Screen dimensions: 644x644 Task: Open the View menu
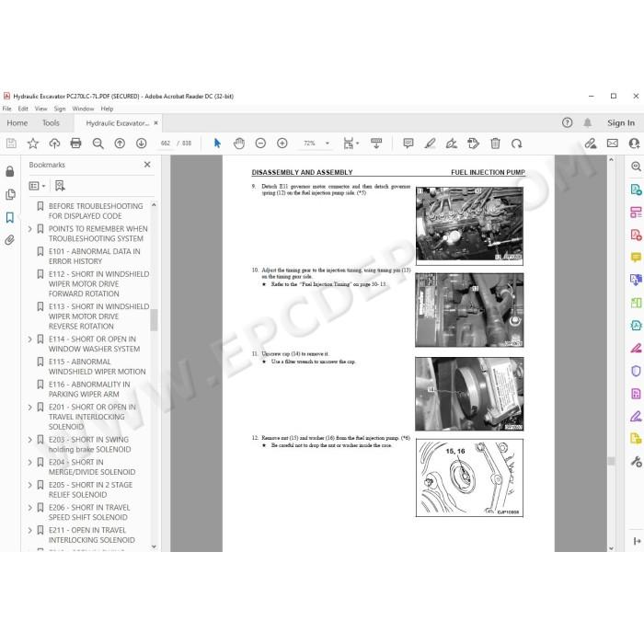pos(40,109)
